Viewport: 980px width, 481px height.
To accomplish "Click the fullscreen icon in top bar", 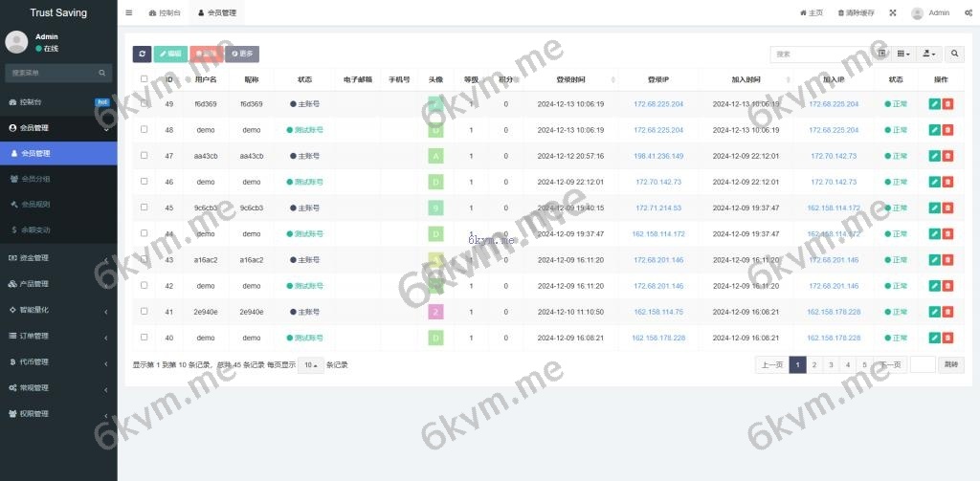I will tap(893, 13).
